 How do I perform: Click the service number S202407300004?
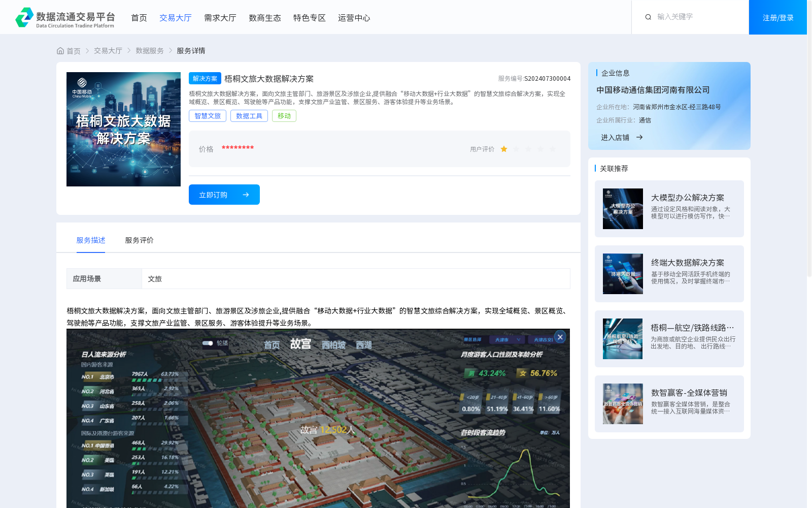point(547,78)
